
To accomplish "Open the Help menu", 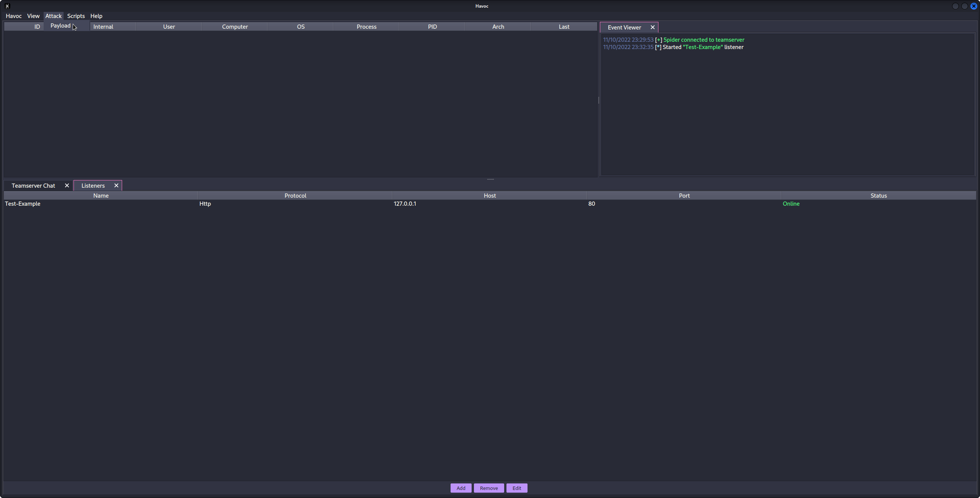I will click(96, 16).
